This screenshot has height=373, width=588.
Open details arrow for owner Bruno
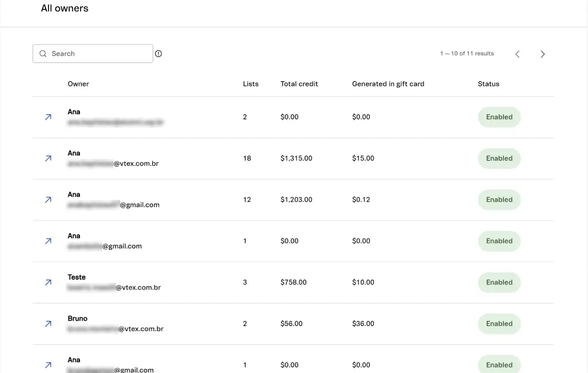[48, 324]
